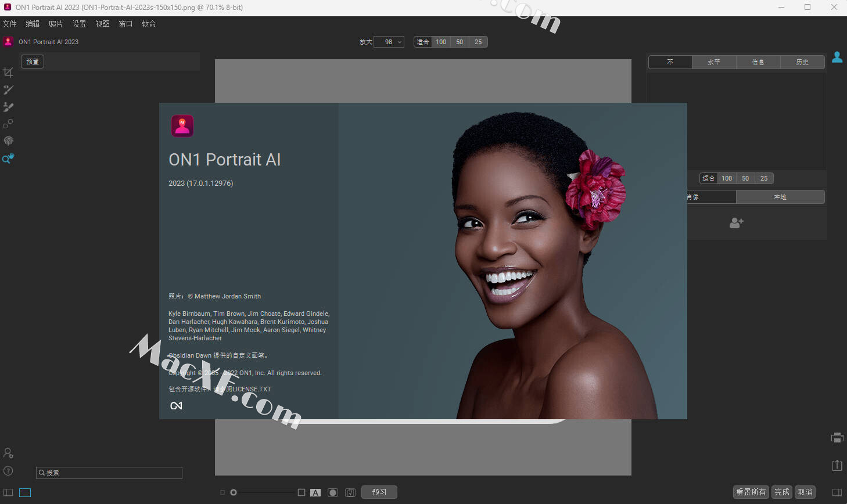Viewport: 847px width, 504px height.
Task: Click the 搜索 search input field
Action: [109, 473]
